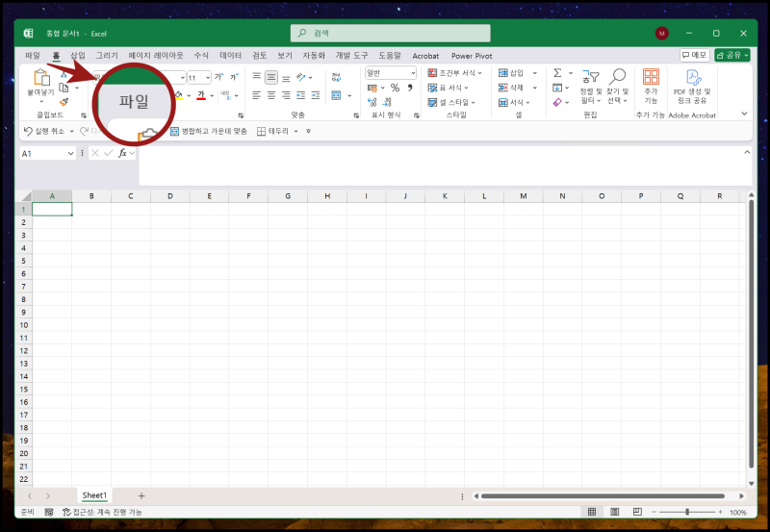Toggle Normal view button in status bar
The width and height of the screenshot is (770, 532).
[591, 512]
